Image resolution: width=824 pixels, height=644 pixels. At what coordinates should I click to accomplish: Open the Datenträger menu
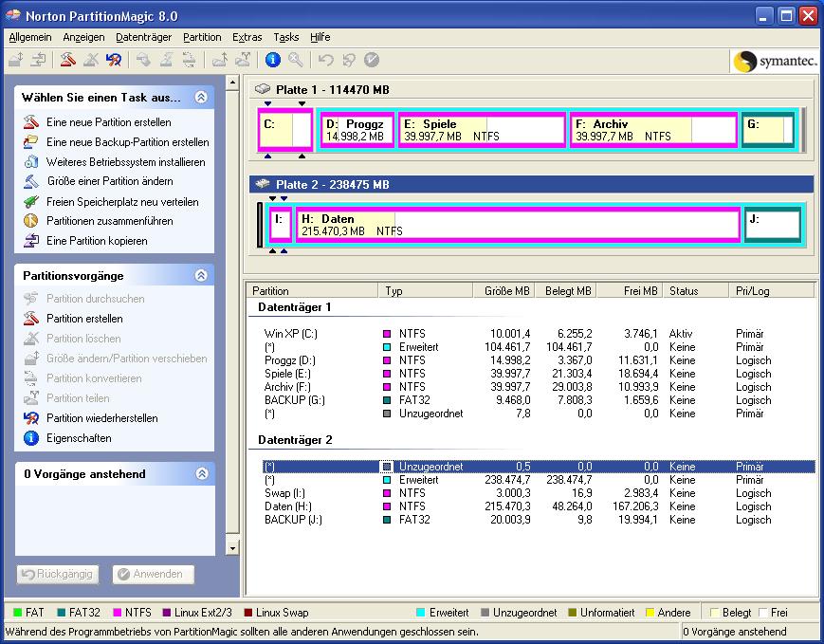click(143, 37)
